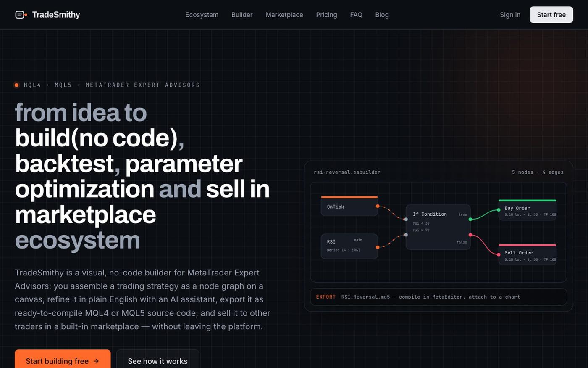Click the TradeSmithy description paragraph

(142, 299)
